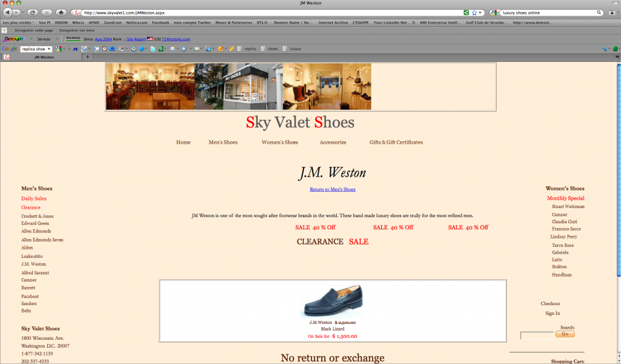Click the camera icon right of search box
621x364 pixels.
pyautogui.click(x=611, y=13)
